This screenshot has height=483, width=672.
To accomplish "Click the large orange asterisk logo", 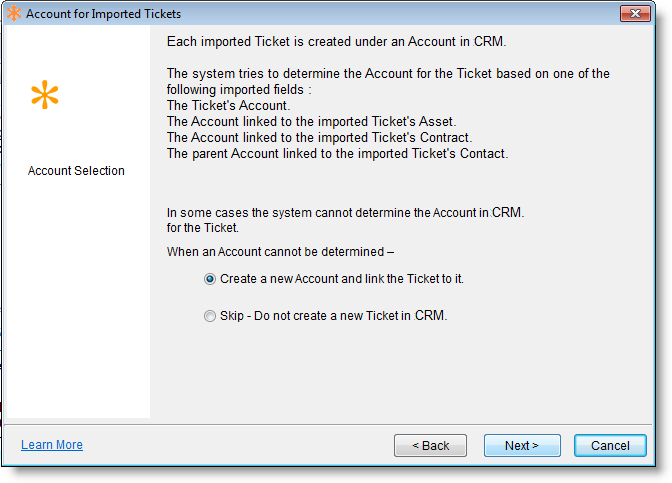I will click(x=45, y=96).
